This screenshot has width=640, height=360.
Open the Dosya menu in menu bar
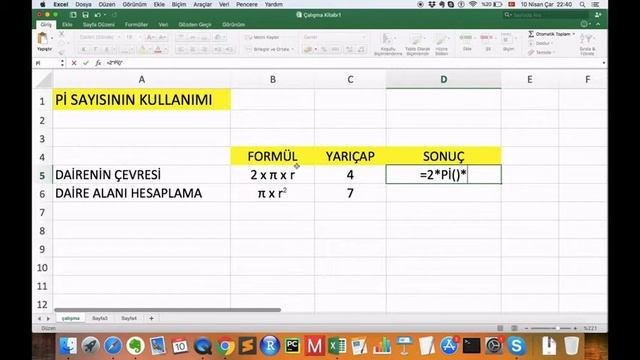83,4
